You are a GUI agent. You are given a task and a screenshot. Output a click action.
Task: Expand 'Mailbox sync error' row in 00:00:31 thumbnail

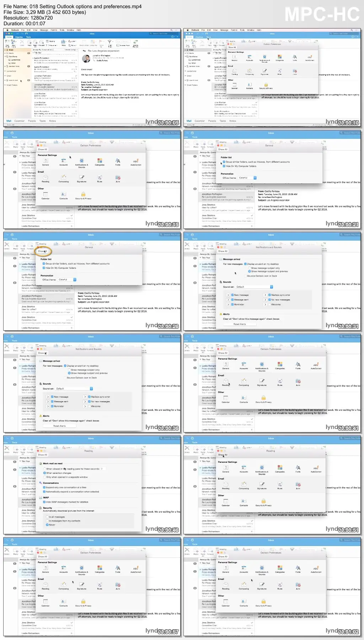tap(265, 295)
